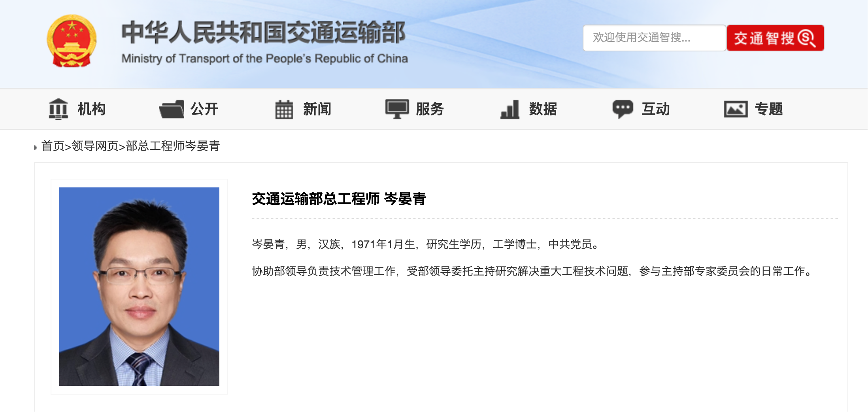Go to 首页 in the breadcrumb
Screen dimensions: 868x412
pyautogui.click(x=53, y=146)
